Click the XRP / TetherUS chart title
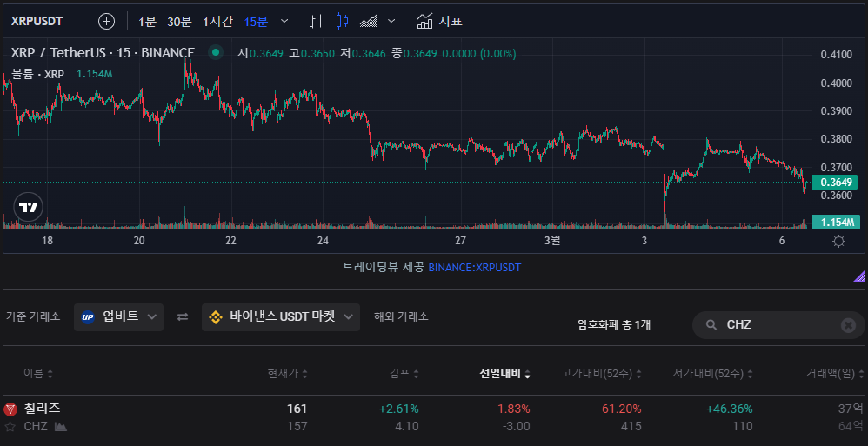Viewport: 868px width, 446px height. 103,53
